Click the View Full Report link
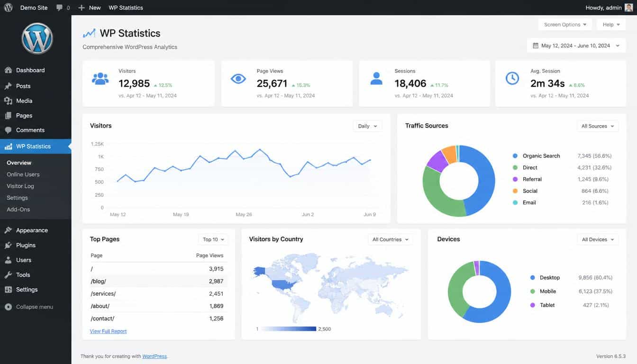The image size is (637, 364). 108,331
